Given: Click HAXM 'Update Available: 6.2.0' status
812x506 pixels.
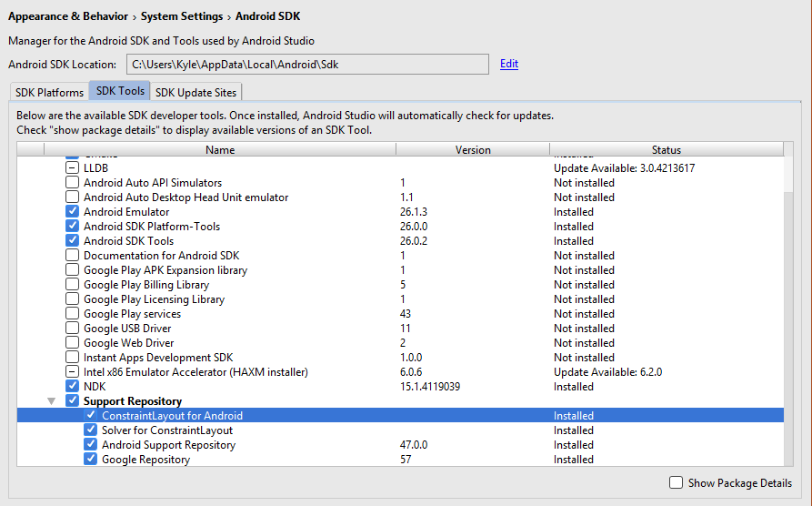Looking at the screenshot, I should pyautogui.click(x=607, y=372).
